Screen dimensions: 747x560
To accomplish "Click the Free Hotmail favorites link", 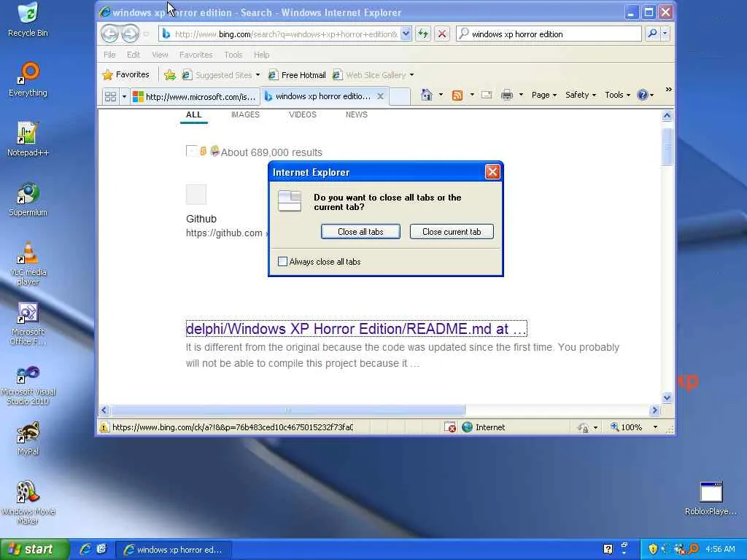I will tap(298, 75).
